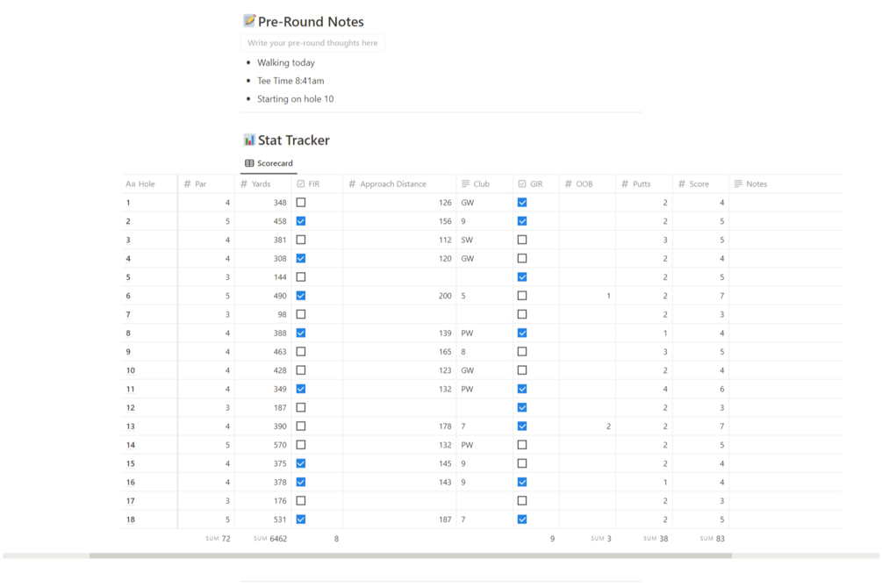Click the 'Write your pre-round thoughts here' field
Image resolution: width=882 pixels, height=588 pixels.
coord(312,43)
